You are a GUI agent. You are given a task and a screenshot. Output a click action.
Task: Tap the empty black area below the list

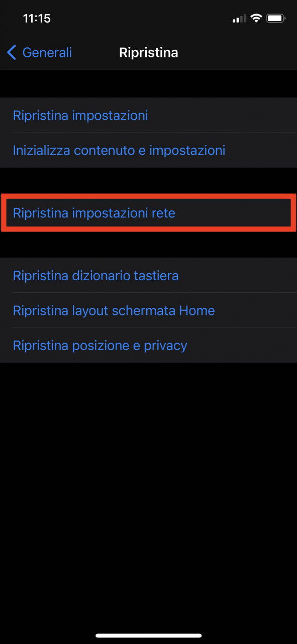(x=148, y=493)
